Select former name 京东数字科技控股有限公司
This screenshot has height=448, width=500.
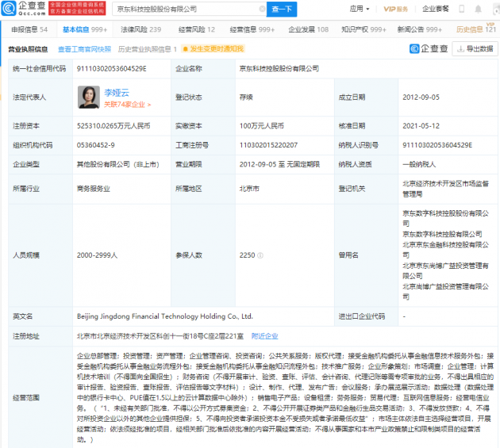point(442,234)
